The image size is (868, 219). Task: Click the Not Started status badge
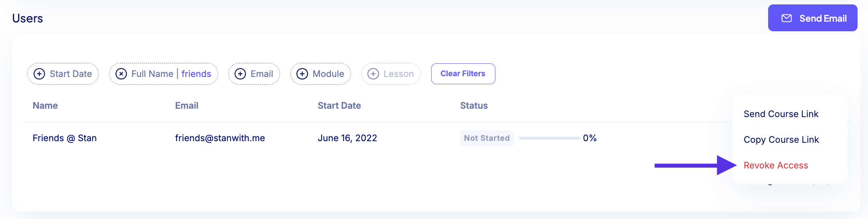pos(487,138)
